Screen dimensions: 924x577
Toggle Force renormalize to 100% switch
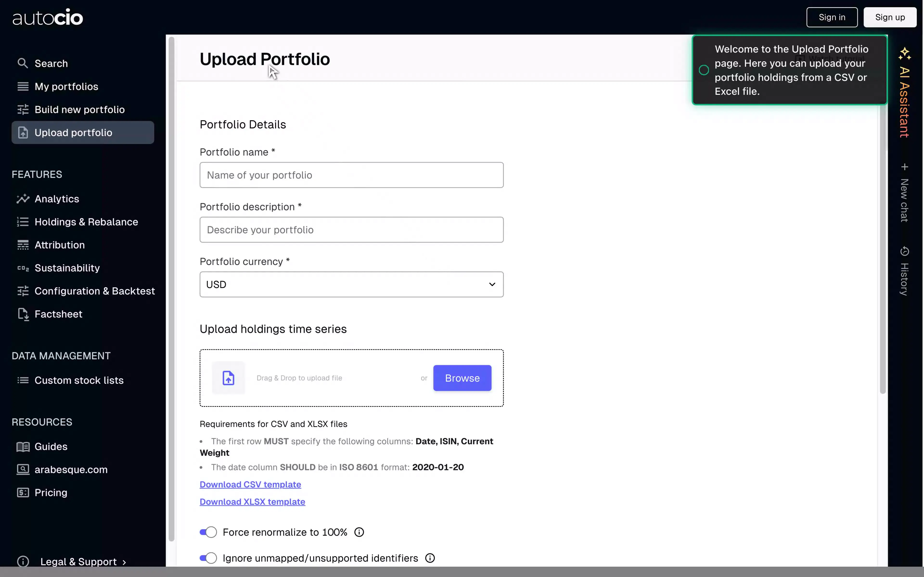click(208, 532)
